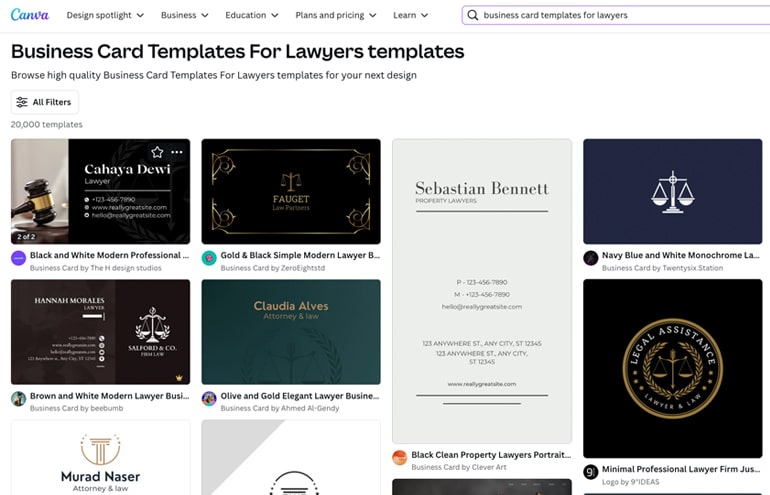Star the Cahaya Dewi template

157,152
